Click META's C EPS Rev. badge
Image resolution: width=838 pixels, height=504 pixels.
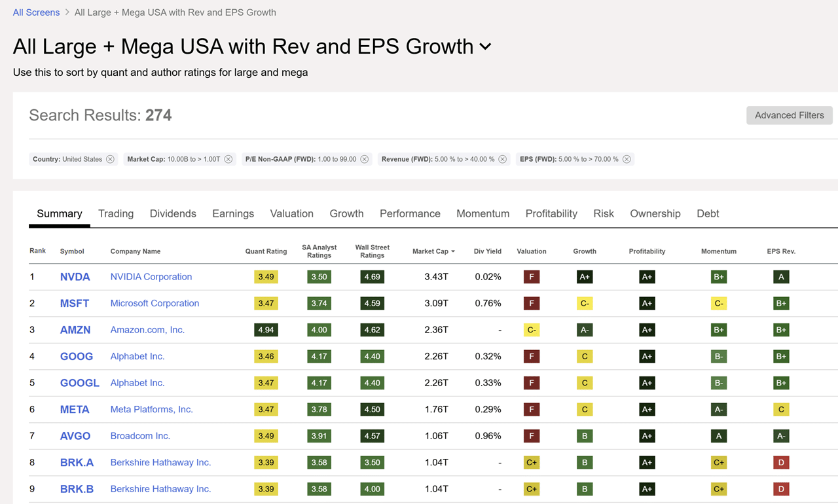click(781, 409)
